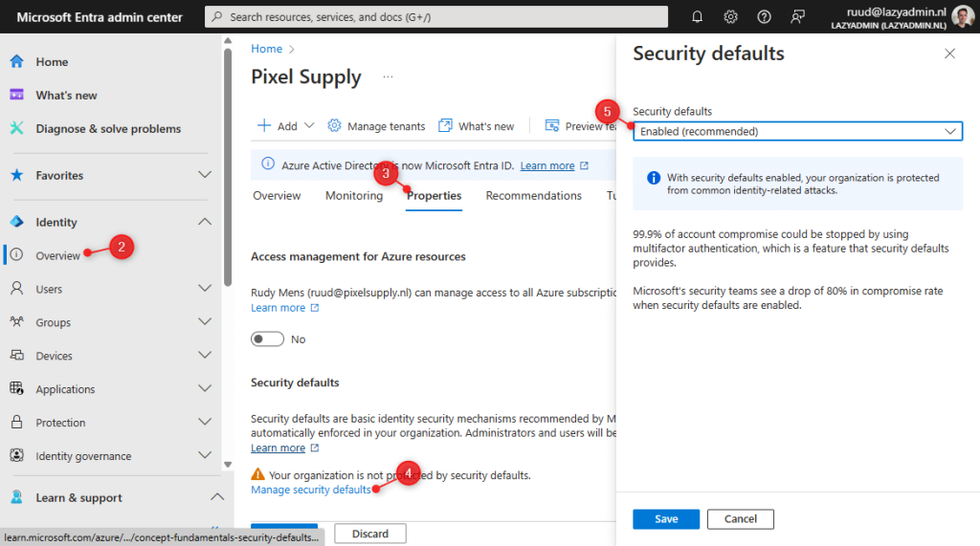Close the Security defaults panel
The image size is (980, 546).
pyautogui.click(x=949, y=55)
